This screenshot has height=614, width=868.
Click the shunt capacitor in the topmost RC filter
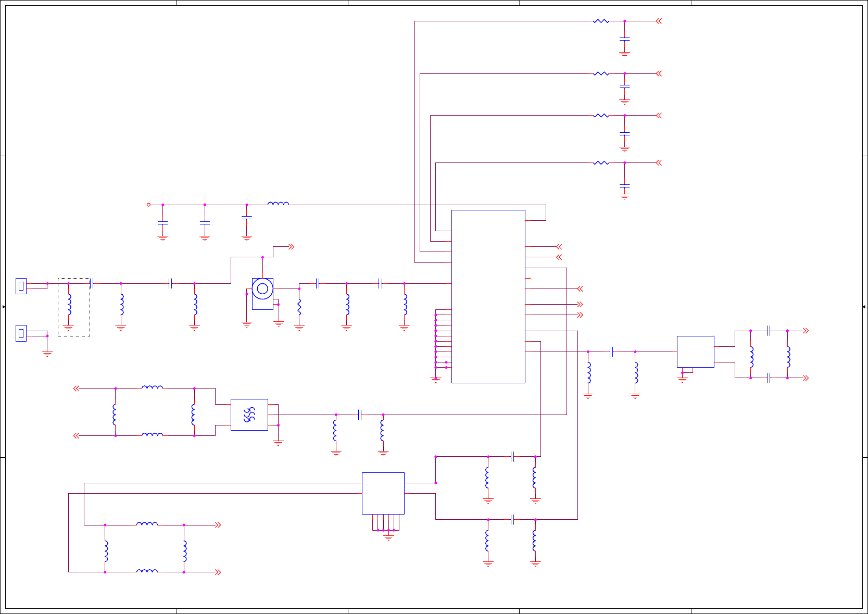point(625,39)
